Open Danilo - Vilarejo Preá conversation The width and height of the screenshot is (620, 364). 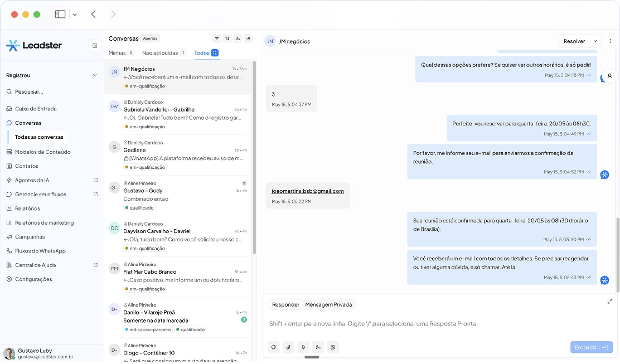pyautogui.click(x=178, y=318)
